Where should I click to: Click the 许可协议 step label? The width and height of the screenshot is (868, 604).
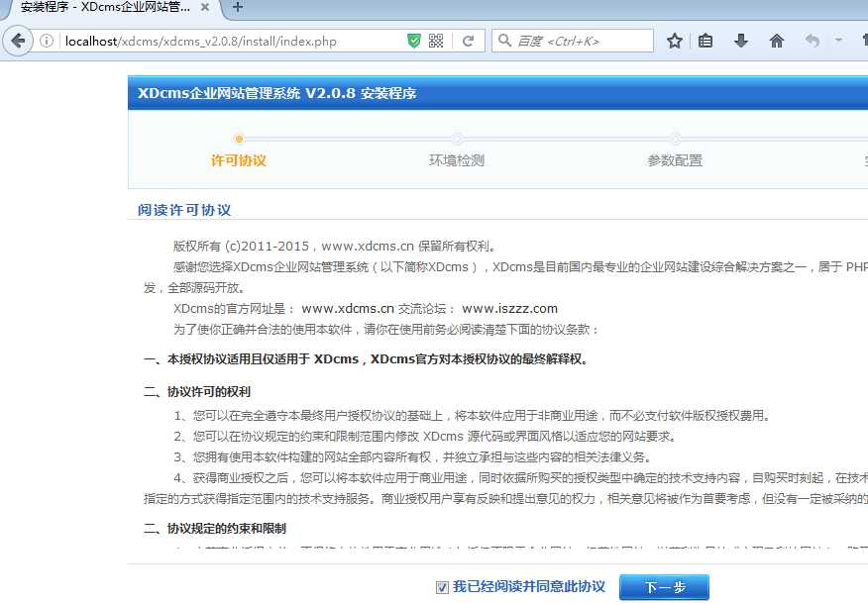(239, 160)
